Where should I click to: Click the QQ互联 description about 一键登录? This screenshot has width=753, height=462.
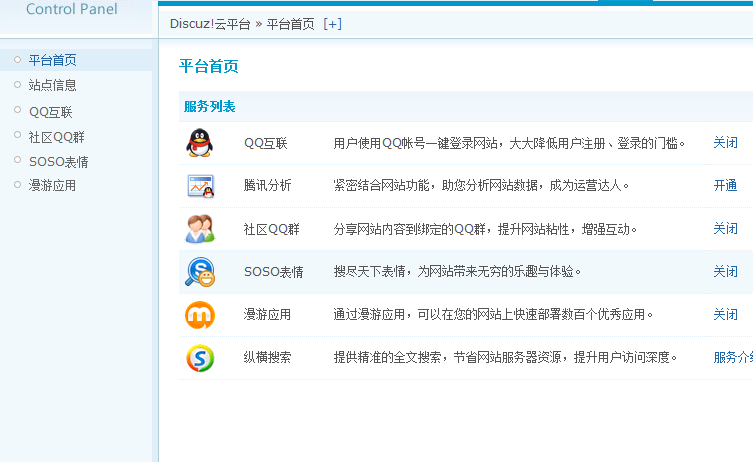[x=509, y=143]
